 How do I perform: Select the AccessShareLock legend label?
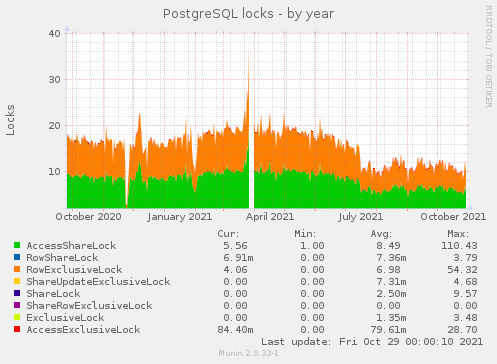(71, 246)
